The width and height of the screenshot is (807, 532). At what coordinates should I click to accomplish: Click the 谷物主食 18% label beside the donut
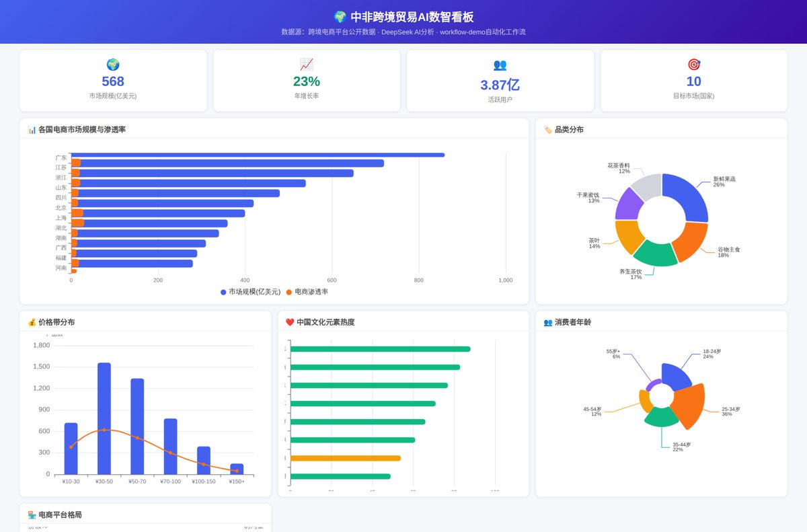pos(729,252)
